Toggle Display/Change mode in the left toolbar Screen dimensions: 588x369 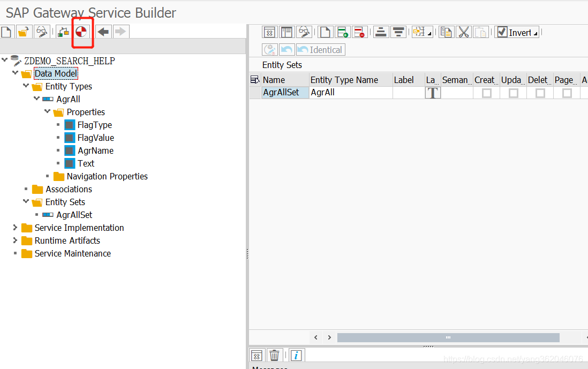pyautogui.click(x=42, y=32)
